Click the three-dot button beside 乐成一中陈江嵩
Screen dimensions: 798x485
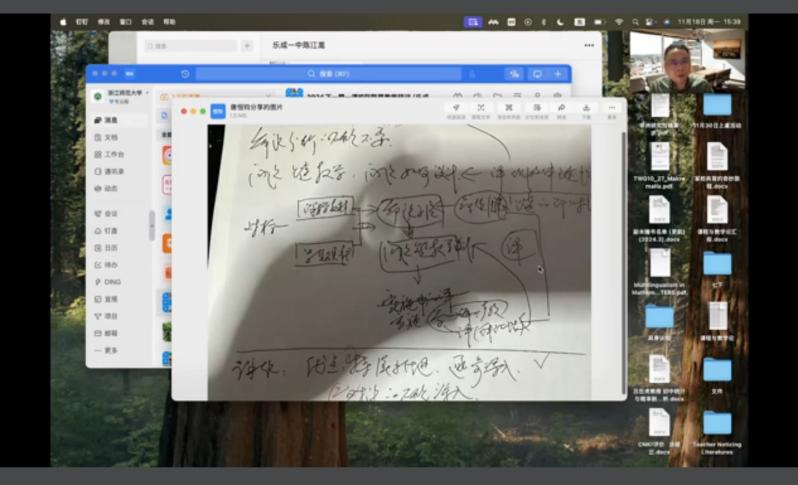coord(589,45)
